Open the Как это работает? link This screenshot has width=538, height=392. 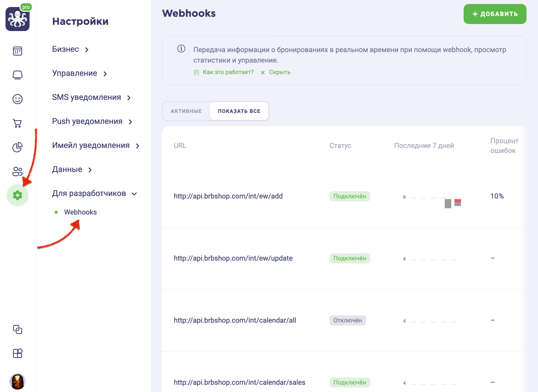click(x=228, y=72)
